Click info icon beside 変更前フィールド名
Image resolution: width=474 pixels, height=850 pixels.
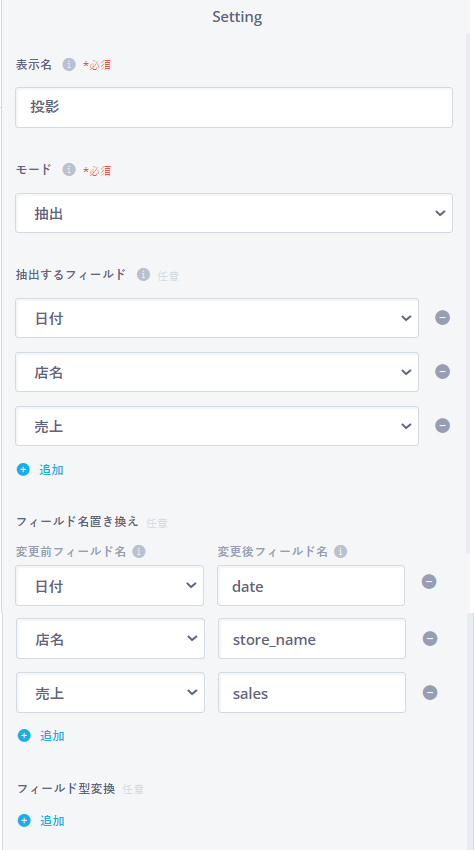[139, 552]
